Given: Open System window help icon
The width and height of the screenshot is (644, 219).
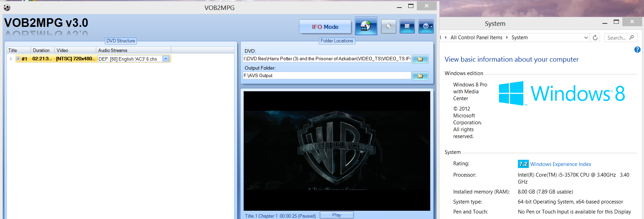Looking at the screenshot, I should point(637,50).
